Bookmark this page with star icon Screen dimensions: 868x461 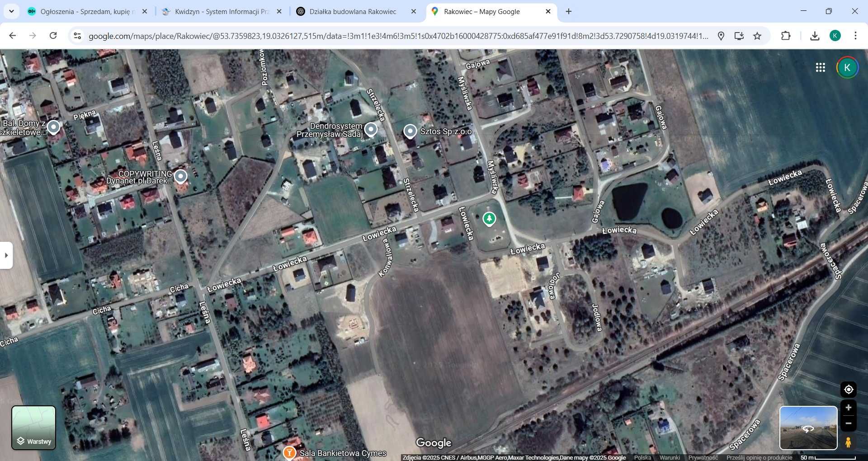tap(757, 36)
